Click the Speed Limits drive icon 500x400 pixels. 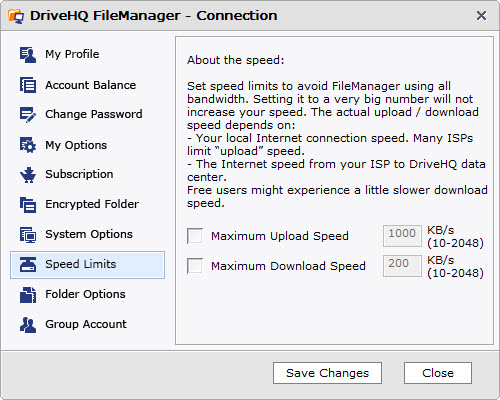pos(28,265)
